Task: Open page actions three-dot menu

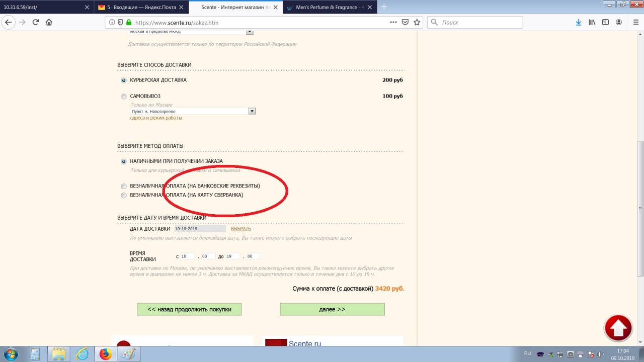Action: tap(393, 22)
